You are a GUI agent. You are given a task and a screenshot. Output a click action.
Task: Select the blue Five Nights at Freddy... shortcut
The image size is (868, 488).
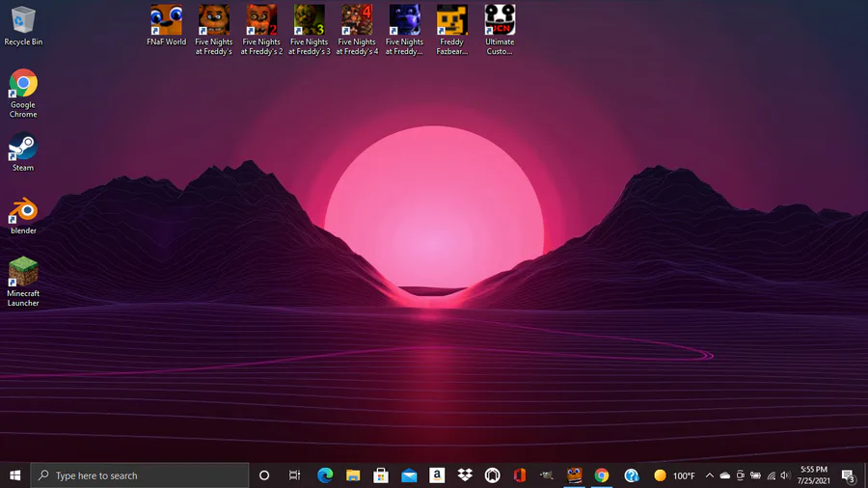(x=404, y=30)
